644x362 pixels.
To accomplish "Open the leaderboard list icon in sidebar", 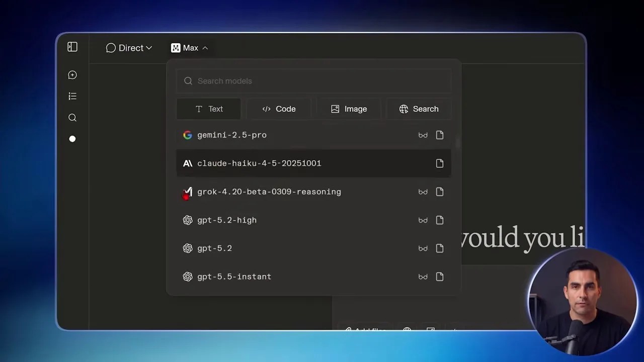I will pos(72,96).
